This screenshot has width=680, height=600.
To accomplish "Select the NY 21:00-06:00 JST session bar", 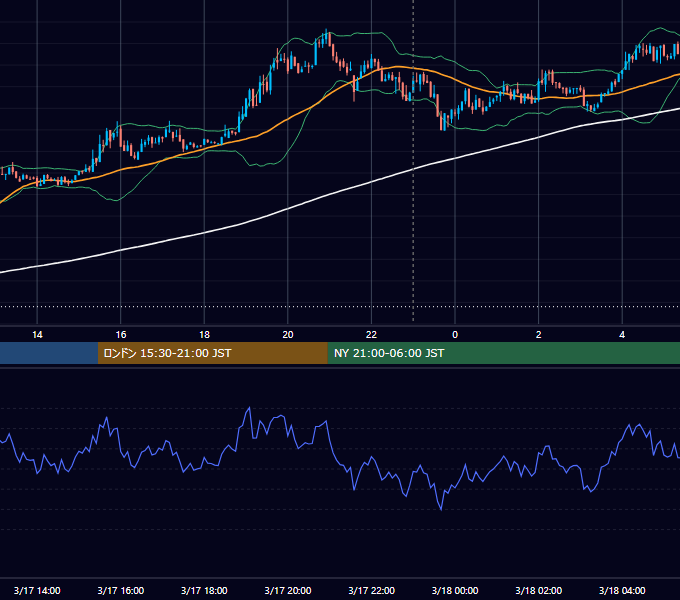I will pyautogui.click(x=503, y=353).
